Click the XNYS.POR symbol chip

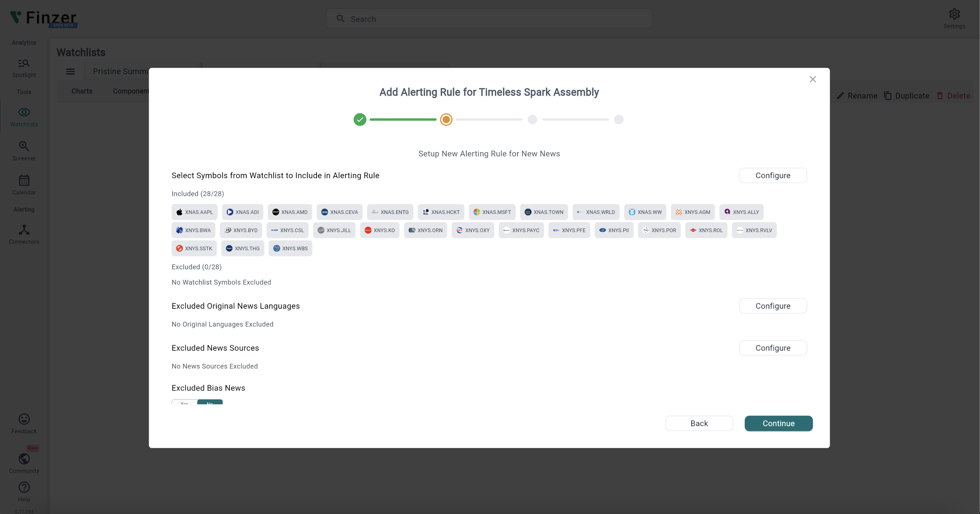[x=659, y=230]
